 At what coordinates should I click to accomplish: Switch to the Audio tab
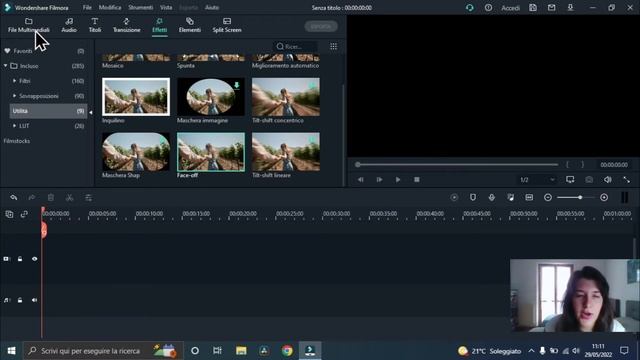(x=69, y=25)
